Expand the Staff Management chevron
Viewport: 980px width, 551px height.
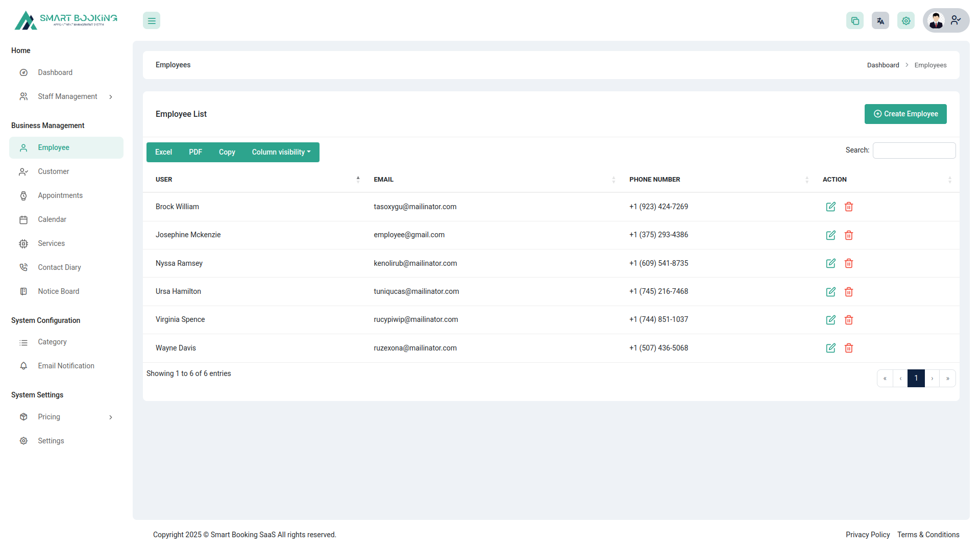[111, 96]
